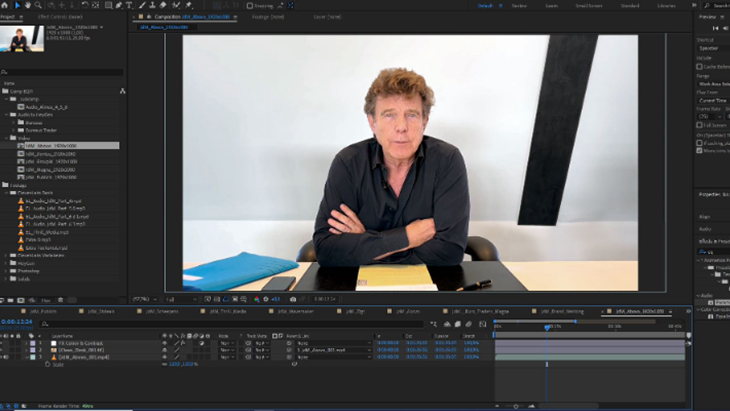Collapse the _subcomp folder
Viewport: 730px width, 411px height.
[x=7, y=99]
